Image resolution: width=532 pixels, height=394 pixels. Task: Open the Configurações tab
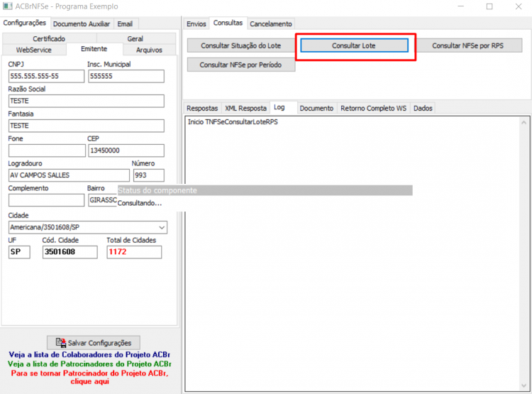[25, 23]
